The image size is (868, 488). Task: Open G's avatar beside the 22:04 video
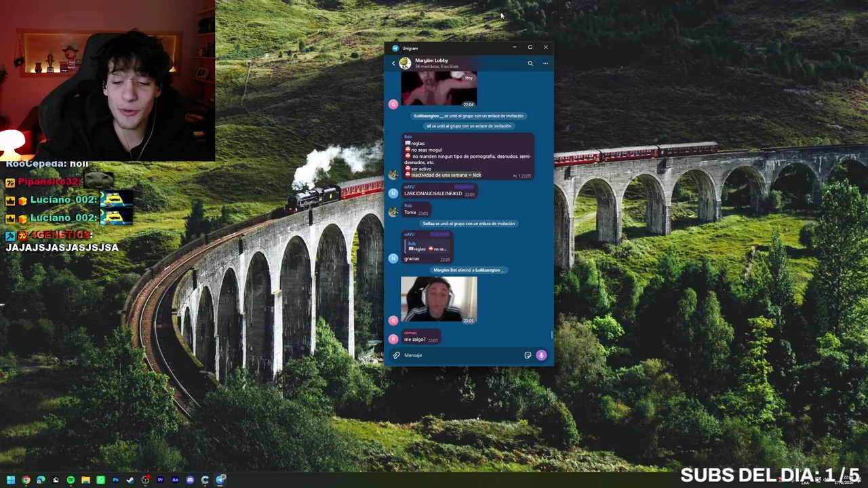pyautogui.click(x=393, y=104)
